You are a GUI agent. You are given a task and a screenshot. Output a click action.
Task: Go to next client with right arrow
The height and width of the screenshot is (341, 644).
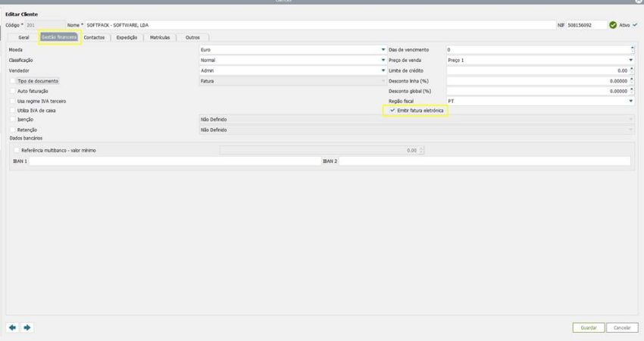pyautogui.click(x=27, y=327)
